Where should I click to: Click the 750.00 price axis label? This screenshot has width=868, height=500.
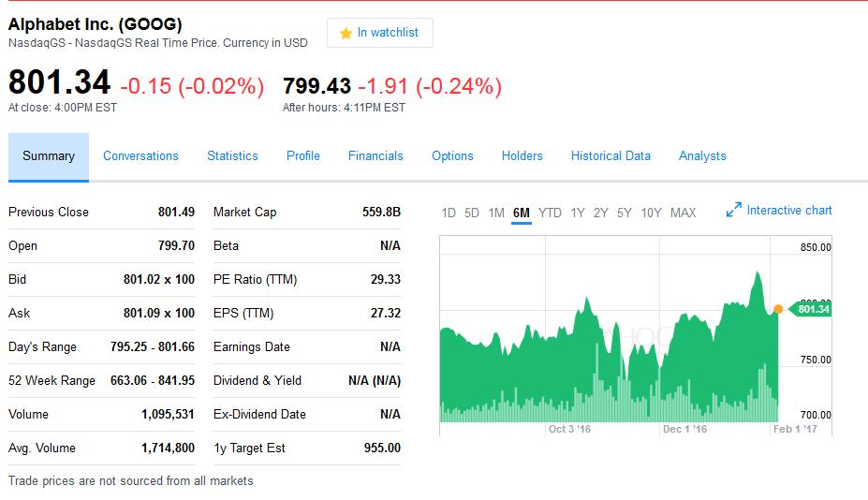(816, 360)
